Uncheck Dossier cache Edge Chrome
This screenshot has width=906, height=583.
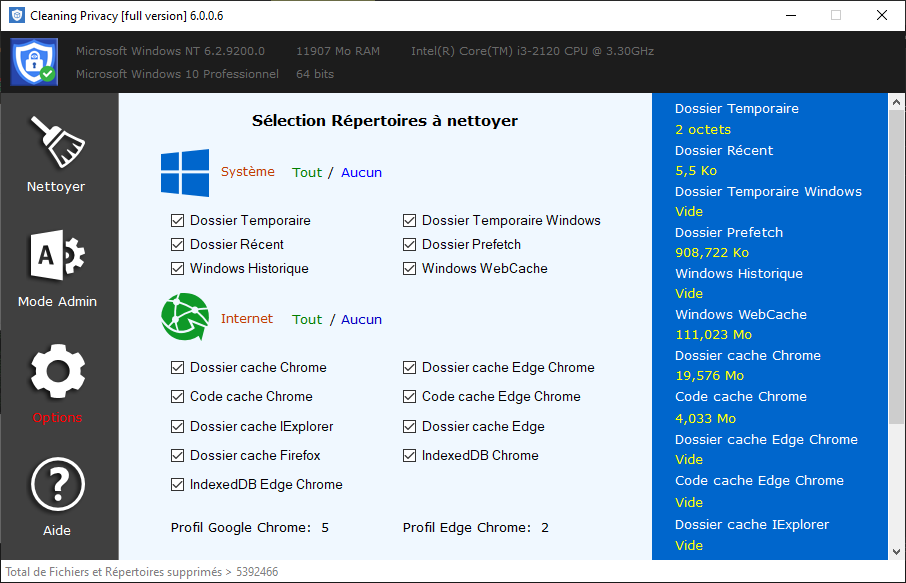[x=409, y=367]
